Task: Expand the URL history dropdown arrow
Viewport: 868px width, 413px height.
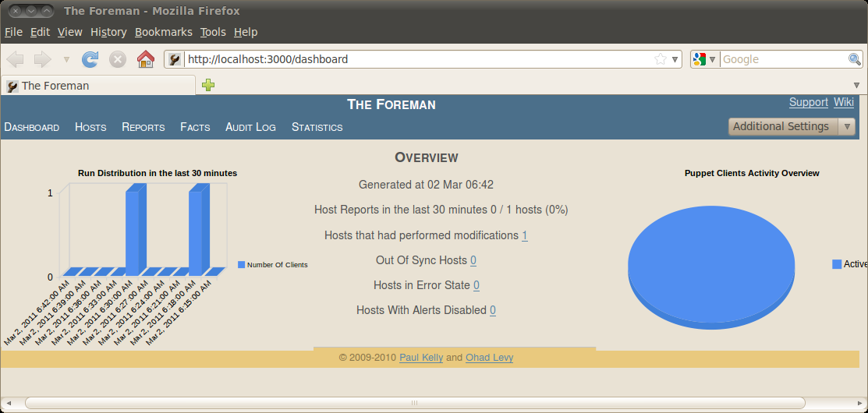Action: (x=675, y=59)
